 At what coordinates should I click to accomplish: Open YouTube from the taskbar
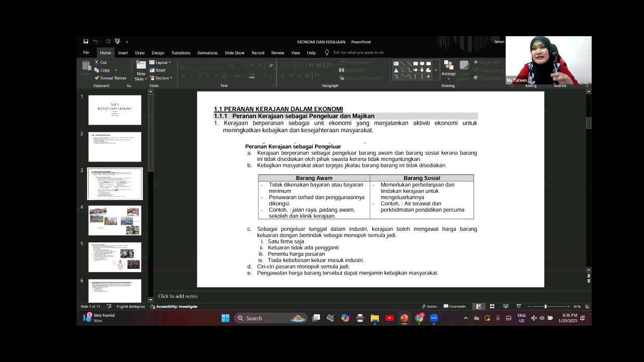tap(389, 318)
